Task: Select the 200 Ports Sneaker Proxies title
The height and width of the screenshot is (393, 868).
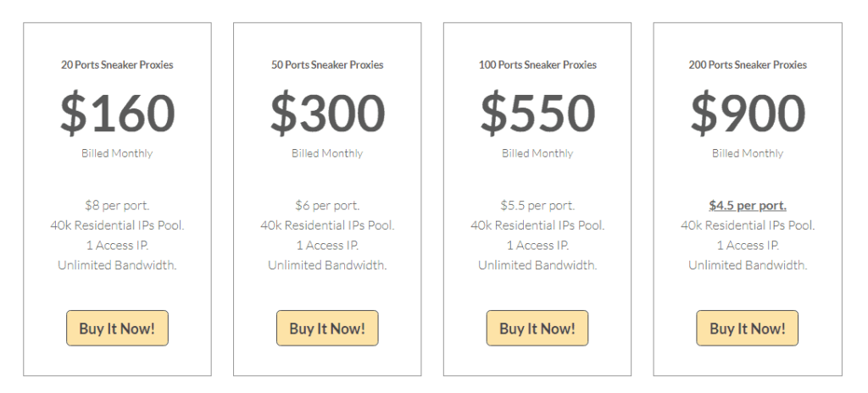Action: pos(748,64)
